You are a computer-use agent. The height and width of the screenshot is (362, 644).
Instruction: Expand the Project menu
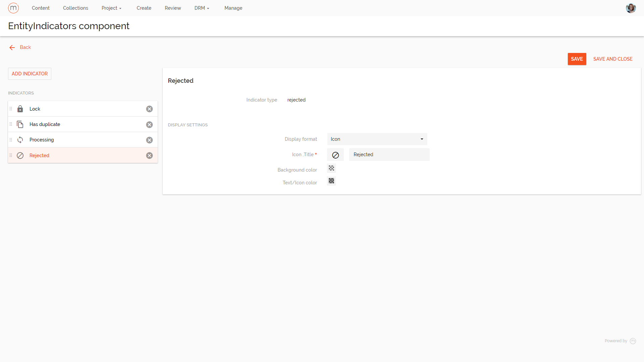pyautogui.click(x=111, y=8)
